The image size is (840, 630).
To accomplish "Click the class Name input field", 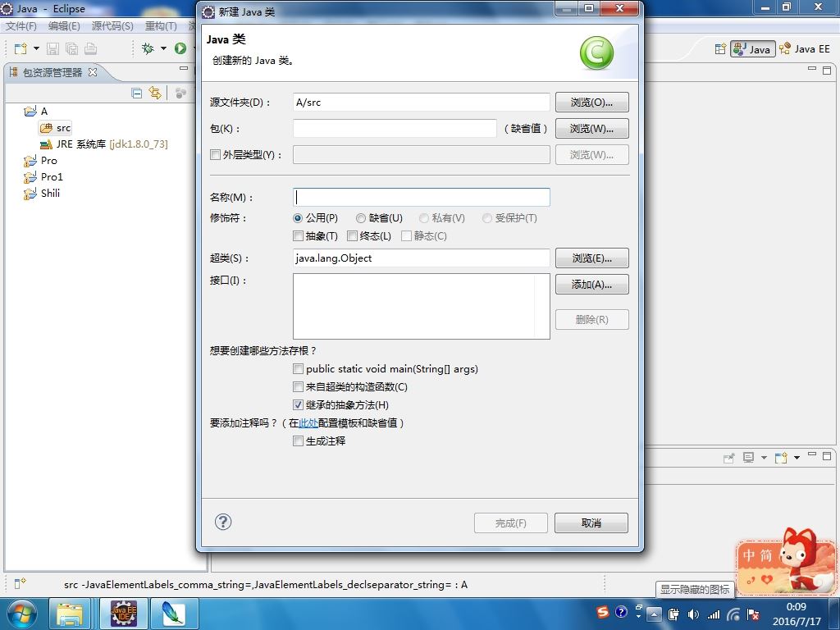I will pos(422,197).
